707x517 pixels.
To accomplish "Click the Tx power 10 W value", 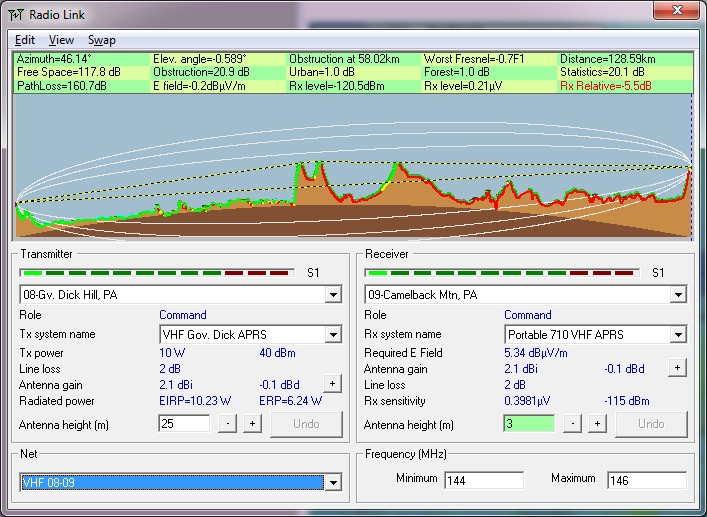I will [172, 353].
